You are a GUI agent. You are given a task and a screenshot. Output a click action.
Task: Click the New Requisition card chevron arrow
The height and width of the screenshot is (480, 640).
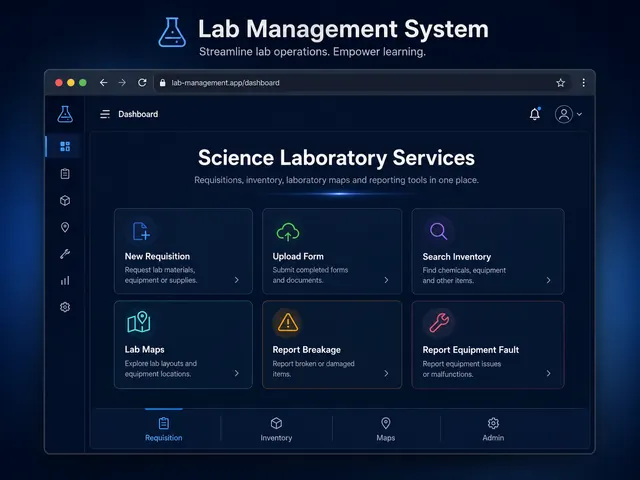click(x=237, y=280)
